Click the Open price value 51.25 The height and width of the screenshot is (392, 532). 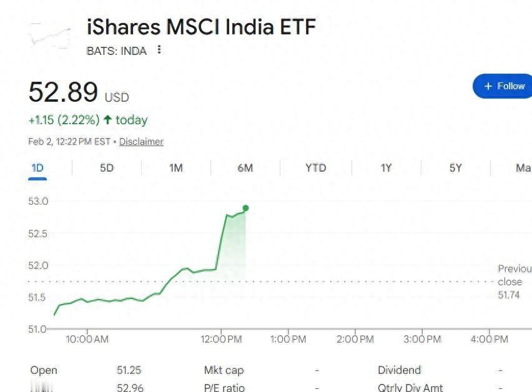coord(130,370)
